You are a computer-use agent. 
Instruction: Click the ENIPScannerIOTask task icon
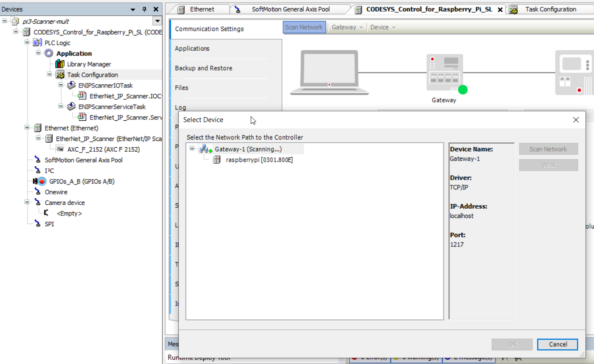pyautogui.click(x=71, y=85)
